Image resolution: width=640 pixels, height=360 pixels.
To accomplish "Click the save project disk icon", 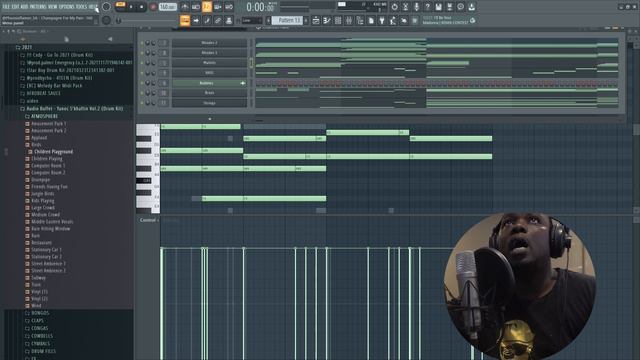I will (438, 7).
